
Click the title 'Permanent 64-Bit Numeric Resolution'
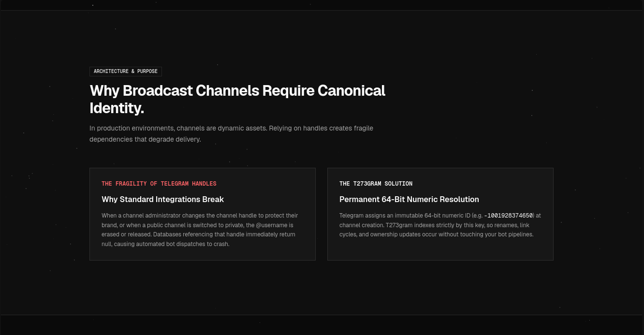[409, 199]
